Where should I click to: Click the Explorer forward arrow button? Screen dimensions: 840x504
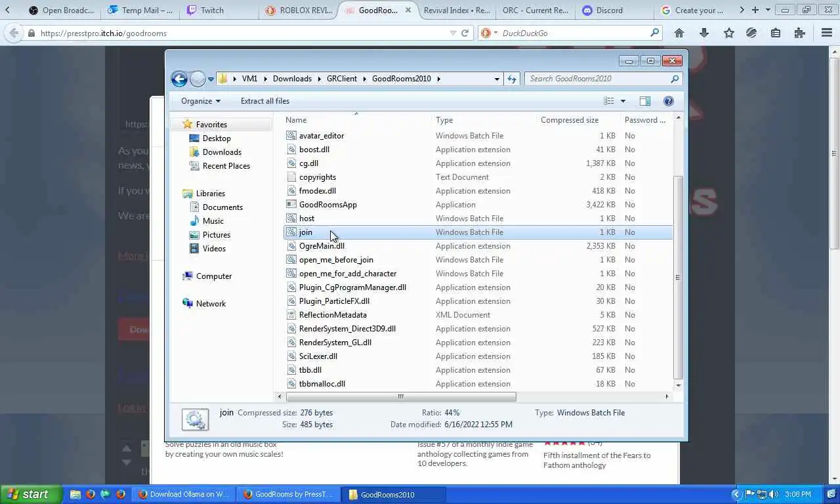(198, 79)
